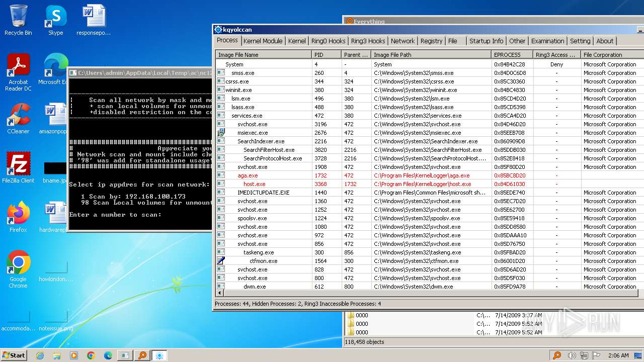Open the Startup Info tab
Screen dimensions: 644x362
click(x=486, y=41)
